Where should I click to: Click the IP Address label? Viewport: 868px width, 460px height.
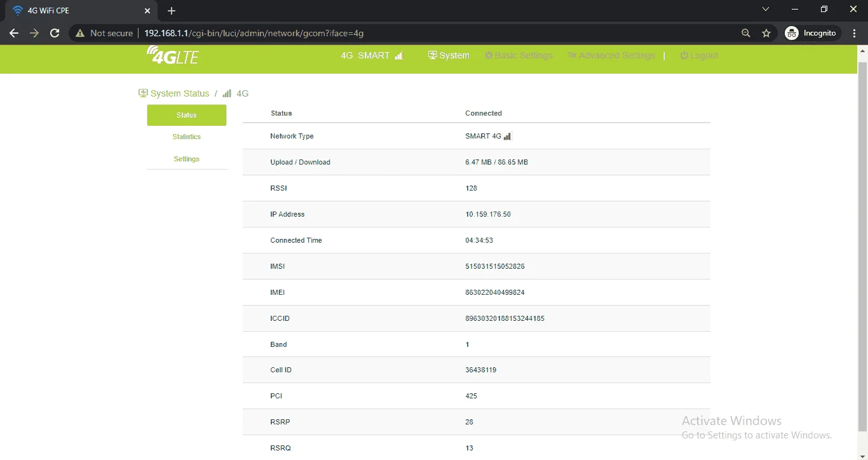point(287,214)
